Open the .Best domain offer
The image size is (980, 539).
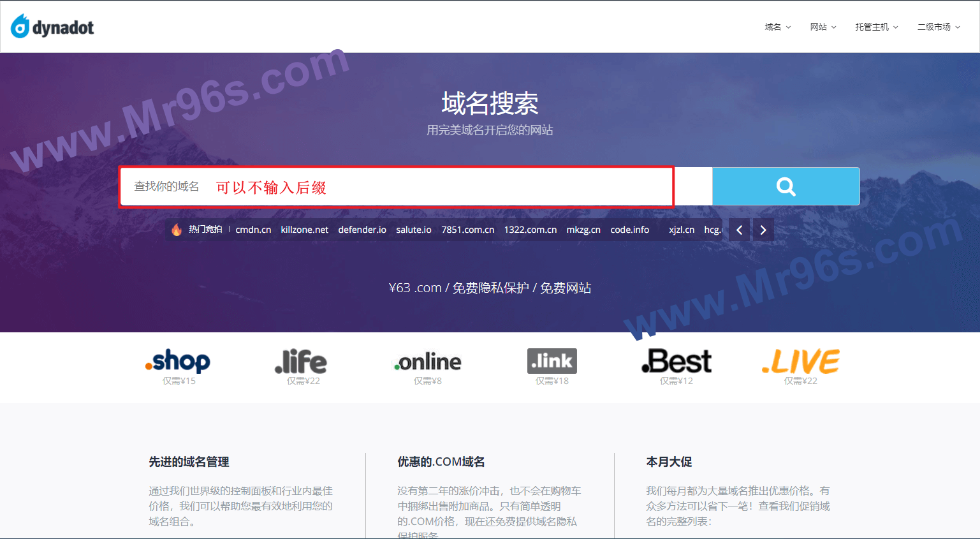coord(676,361)
